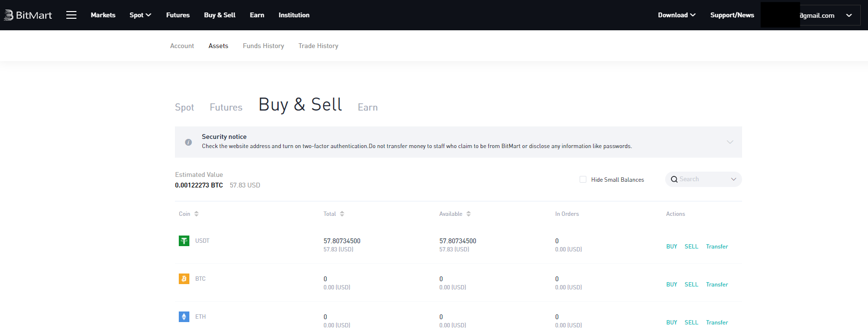Click the search magnifier icon

pos(674,179)
